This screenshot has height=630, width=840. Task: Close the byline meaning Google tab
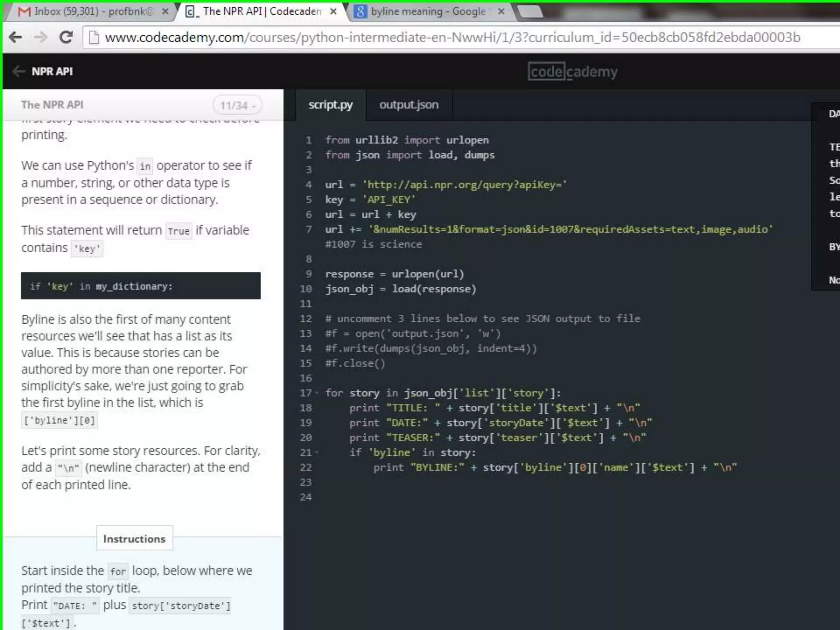[x=501, y=11]
